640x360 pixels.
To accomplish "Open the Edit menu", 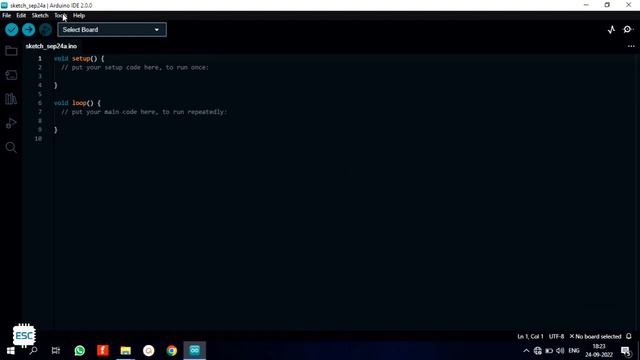I will (x=21, y=16).
